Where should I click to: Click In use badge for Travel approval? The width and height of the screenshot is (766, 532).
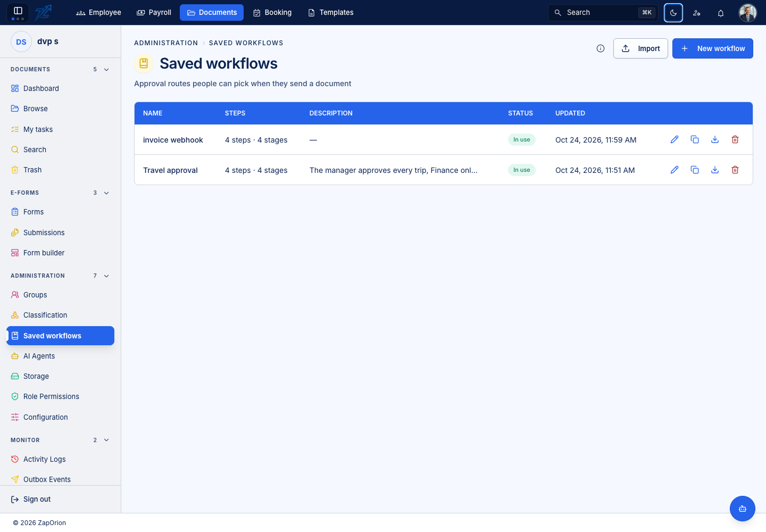click(x=522, y=170)
